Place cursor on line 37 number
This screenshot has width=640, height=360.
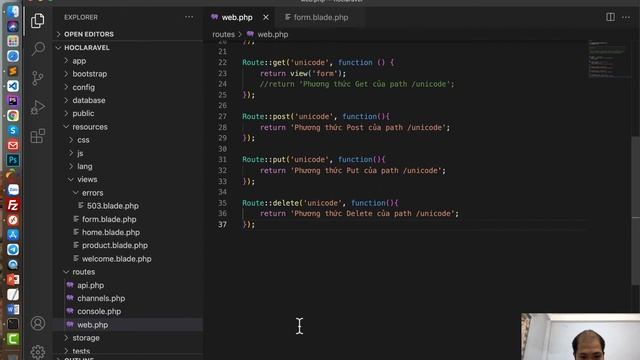[x=222, y=224]
